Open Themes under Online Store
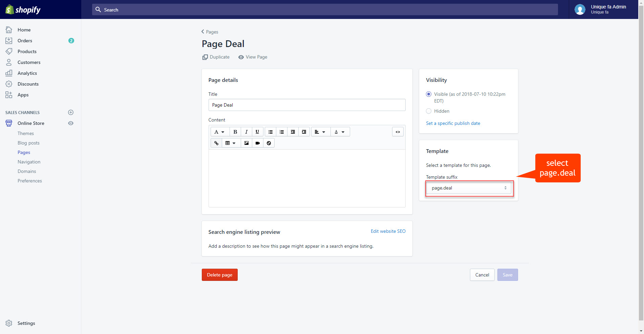Image resolution: width=644 pixels, height=334 pixels. pos(26,133)
